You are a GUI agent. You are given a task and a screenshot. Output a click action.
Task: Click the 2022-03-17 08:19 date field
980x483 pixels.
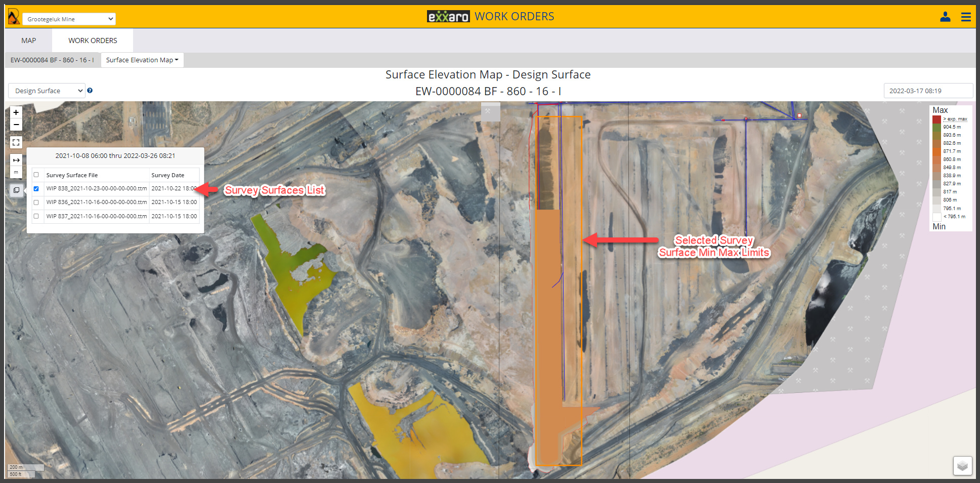pos(927,91)
